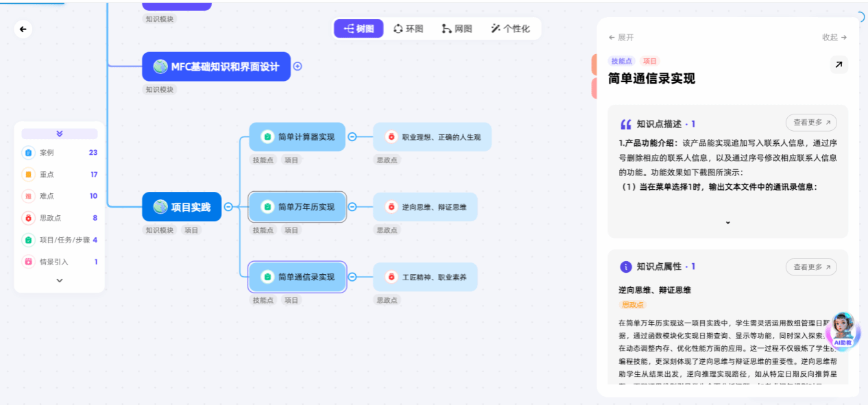
Task: Click the 重点 icon in legend
Action: (x=28, y=175)
